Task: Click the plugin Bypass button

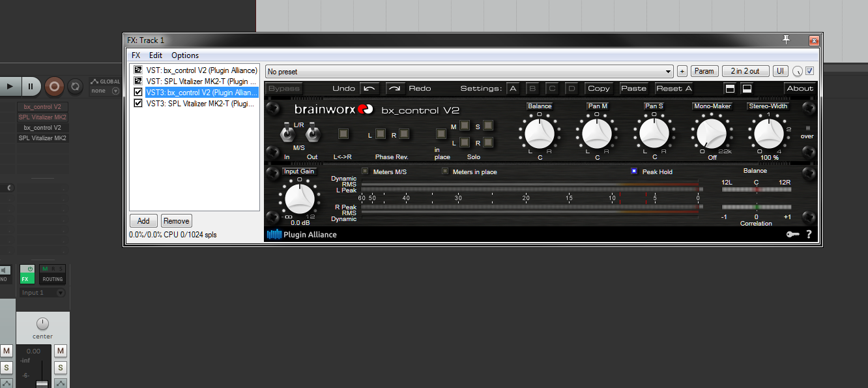Action: point(284,88)
